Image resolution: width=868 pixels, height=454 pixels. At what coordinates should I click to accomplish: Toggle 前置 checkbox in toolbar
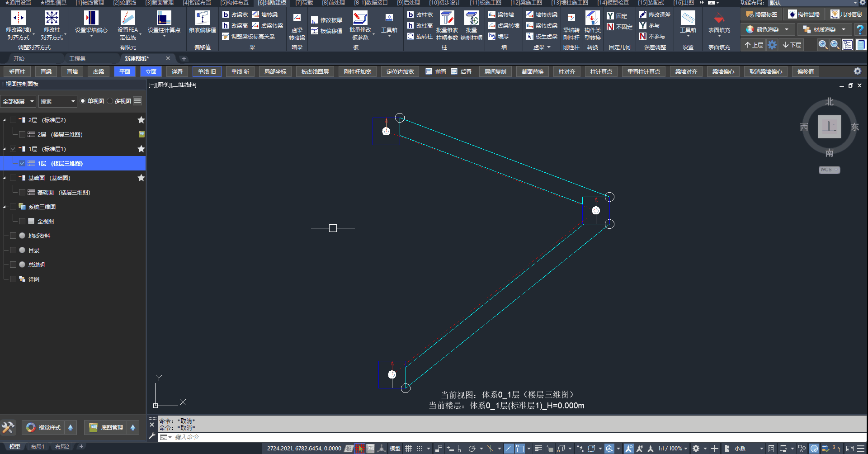point(429,71)
